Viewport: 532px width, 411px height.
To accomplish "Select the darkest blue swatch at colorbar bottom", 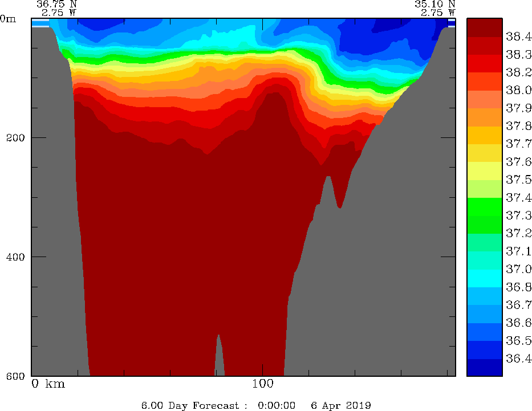I will (484, 368).
